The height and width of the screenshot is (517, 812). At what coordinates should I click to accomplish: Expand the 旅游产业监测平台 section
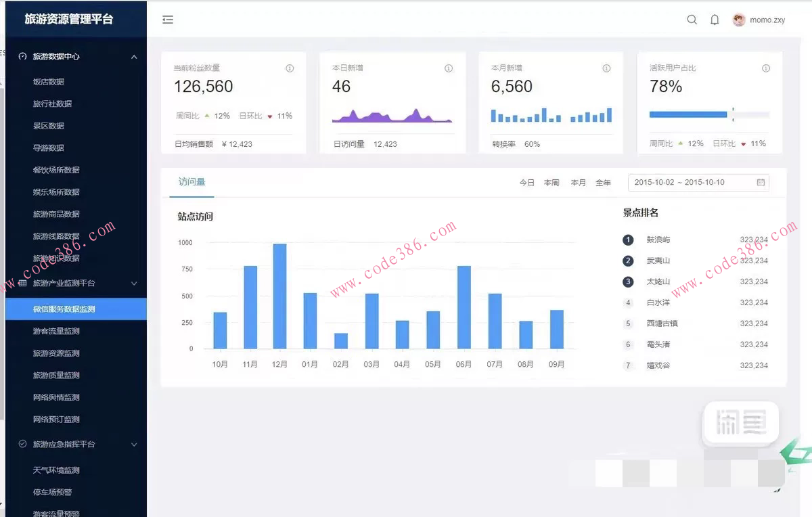pos(134,284)
